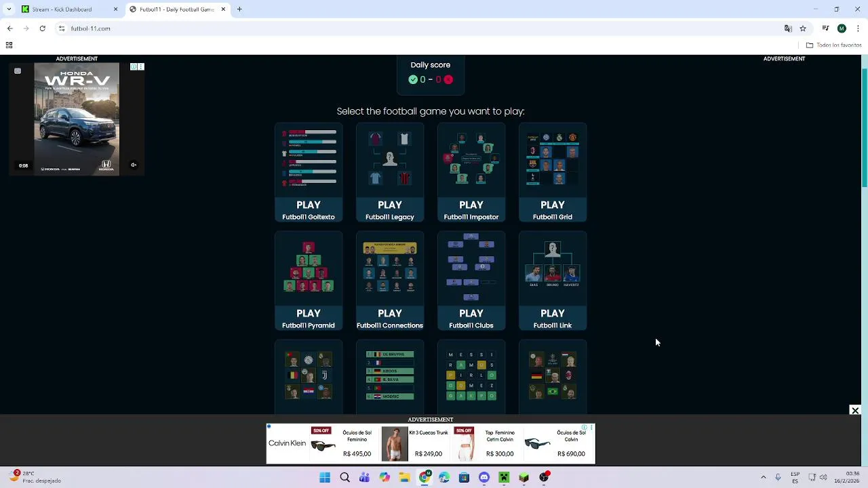Open Microsoft Edge from the taskbar

(x=444, y=478)
